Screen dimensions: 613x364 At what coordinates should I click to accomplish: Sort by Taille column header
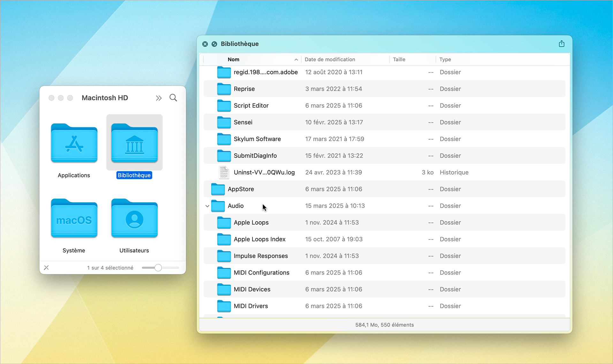pos(399,59)
